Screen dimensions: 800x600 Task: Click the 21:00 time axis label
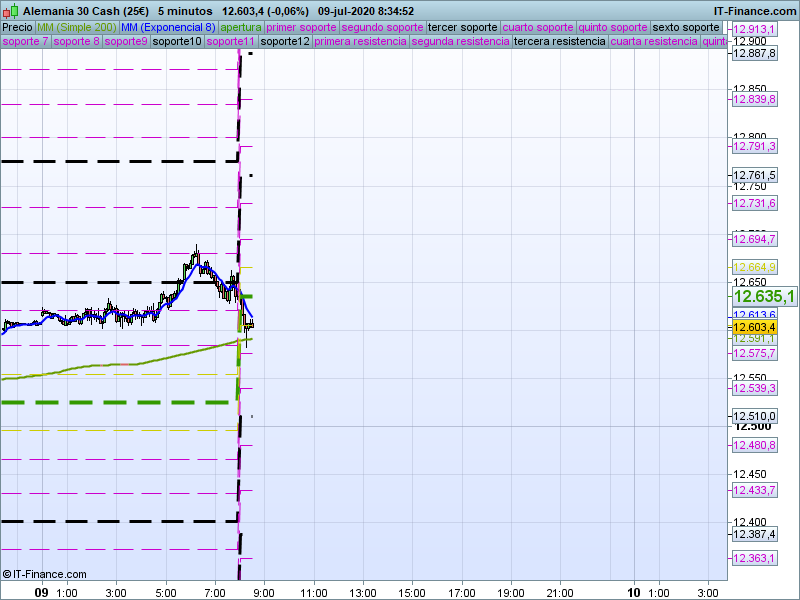pyautogui.click(x=560, y=593)
